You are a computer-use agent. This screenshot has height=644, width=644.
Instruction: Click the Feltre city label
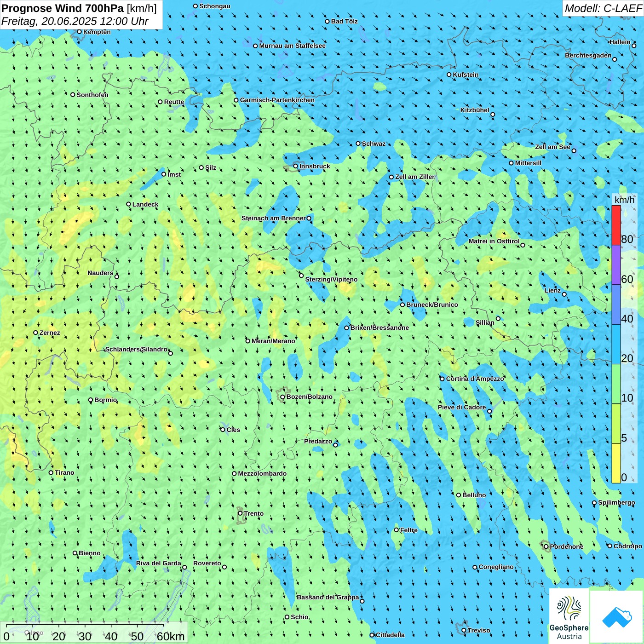[x=409, y=530]
